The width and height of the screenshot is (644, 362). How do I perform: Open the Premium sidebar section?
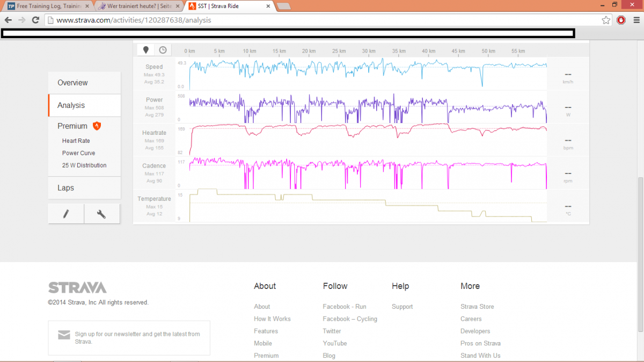coord(72,126)
